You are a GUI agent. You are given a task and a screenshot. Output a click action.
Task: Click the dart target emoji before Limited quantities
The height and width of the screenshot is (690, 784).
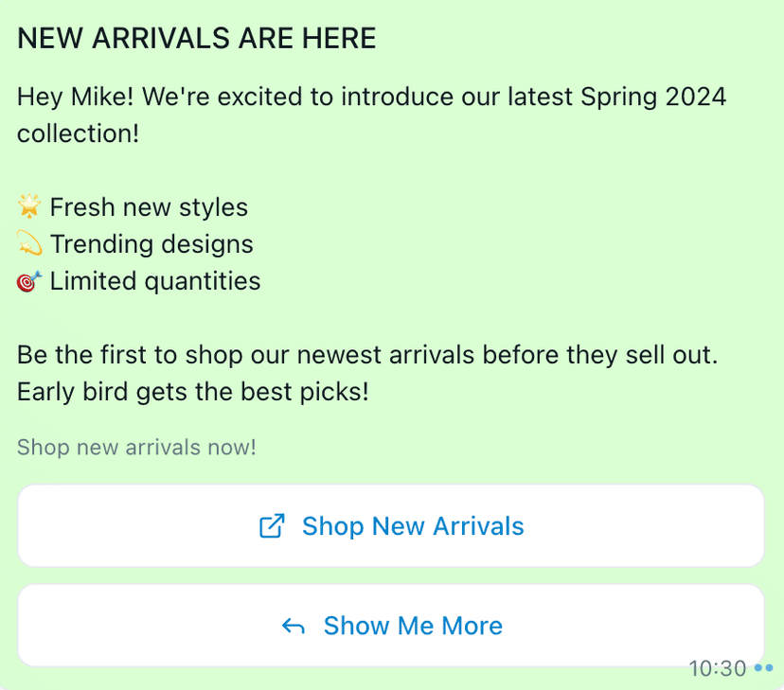(29, 281)
